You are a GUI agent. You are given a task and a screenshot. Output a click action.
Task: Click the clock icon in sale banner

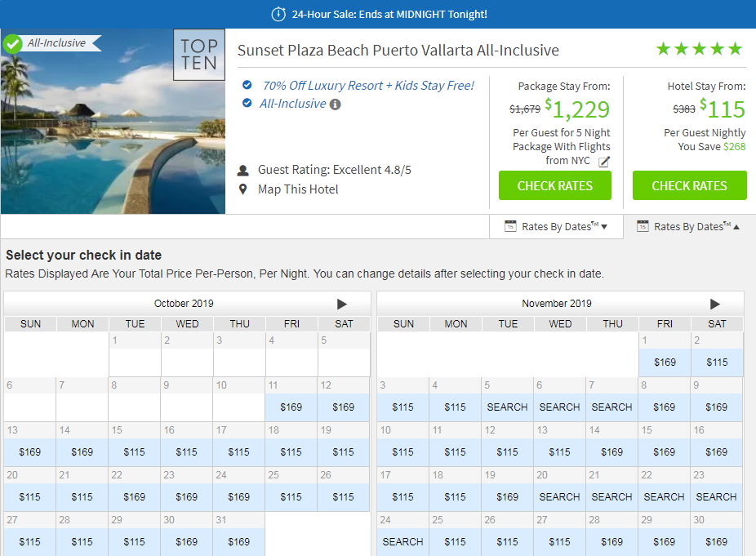[278, 15]
